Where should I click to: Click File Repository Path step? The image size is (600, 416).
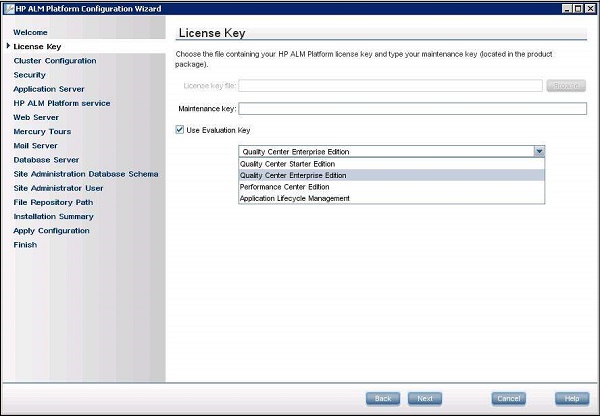pos(53,202)
